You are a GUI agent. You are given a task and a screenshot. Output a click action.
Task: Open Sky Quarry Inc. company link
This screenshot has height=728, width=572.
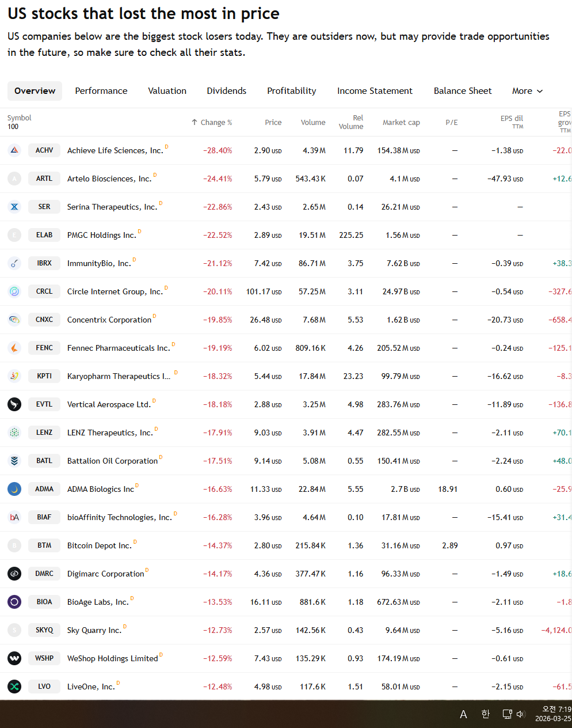pos(94,630)
